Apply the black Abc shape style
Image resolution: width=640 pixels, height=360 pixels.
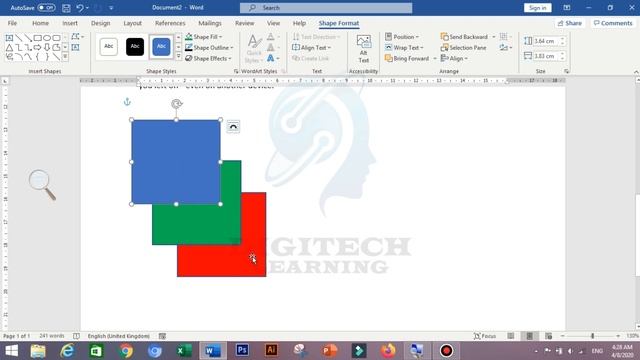click(135, 47)
